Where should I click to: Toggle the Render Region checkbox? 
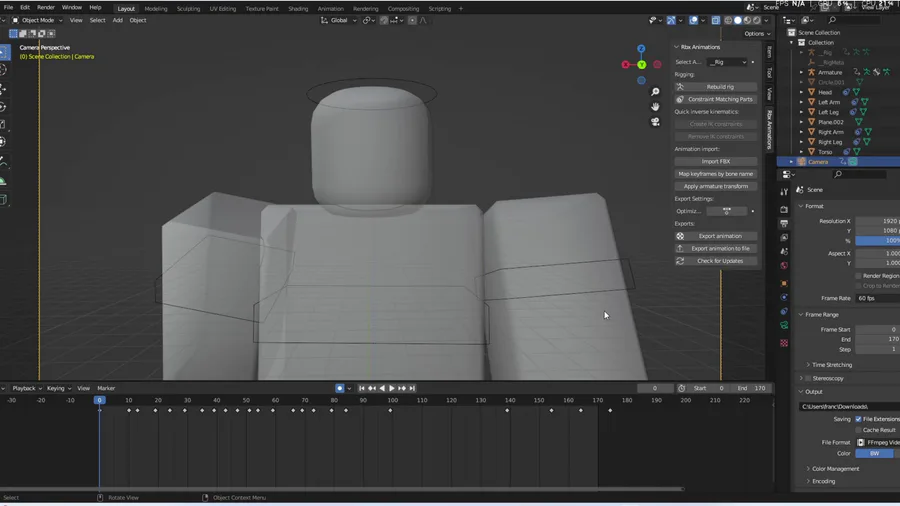click(859, 276)
